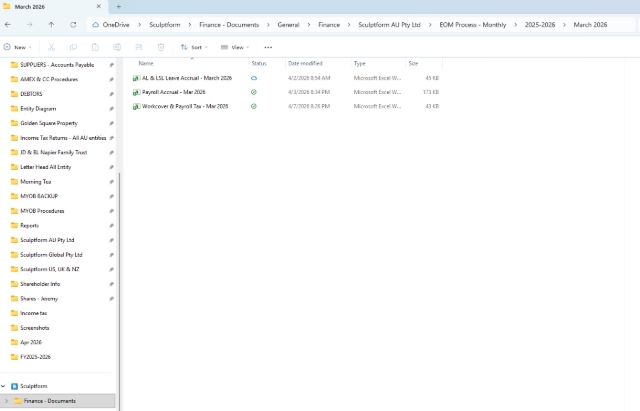Image resolution: width=640 pixels, height=411 pixels.
Task: Sort by Date modified column header
Action: click(305, 63)
